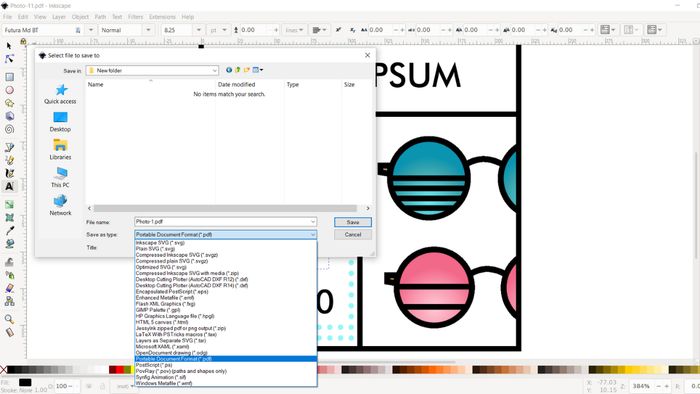Open Quick access in dialog sidebar

(60, 94)
